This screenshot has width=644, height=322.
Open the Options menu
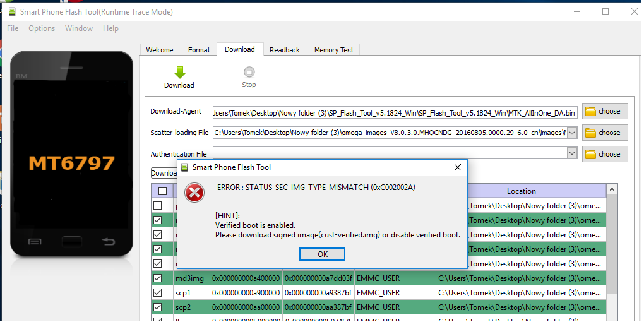42,28
